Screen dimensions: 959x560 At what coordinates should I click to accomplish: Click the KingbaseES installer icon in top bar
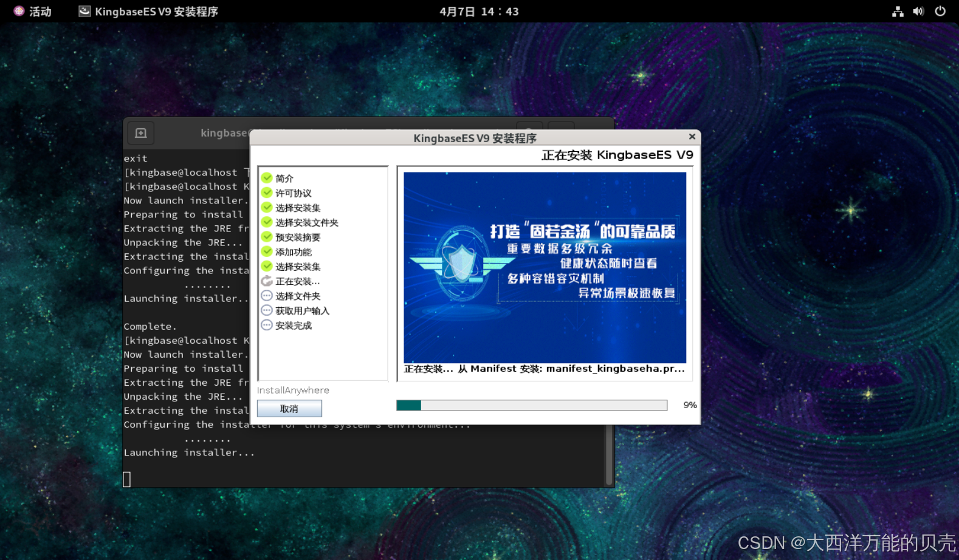(x=84, y=11)
